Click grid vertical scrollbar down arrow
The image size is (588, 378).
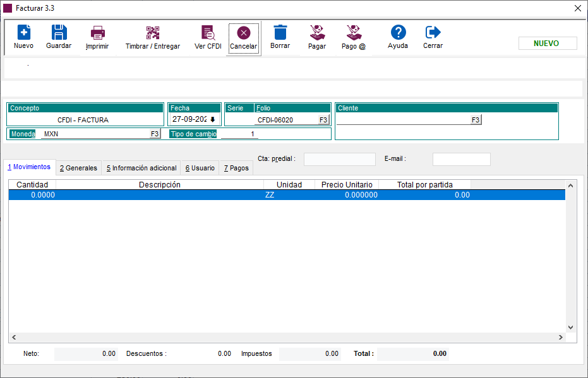[570, 328]
